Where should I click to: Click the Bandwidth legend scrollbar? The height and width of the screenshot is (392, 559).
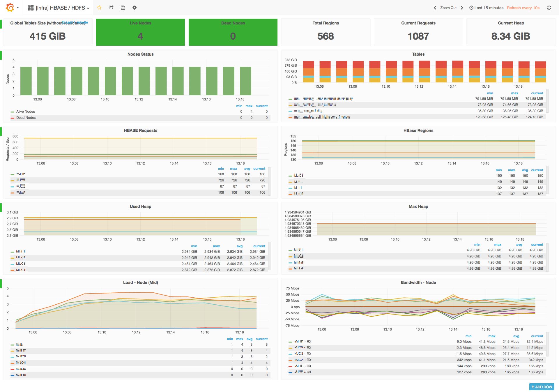(548, 344)
